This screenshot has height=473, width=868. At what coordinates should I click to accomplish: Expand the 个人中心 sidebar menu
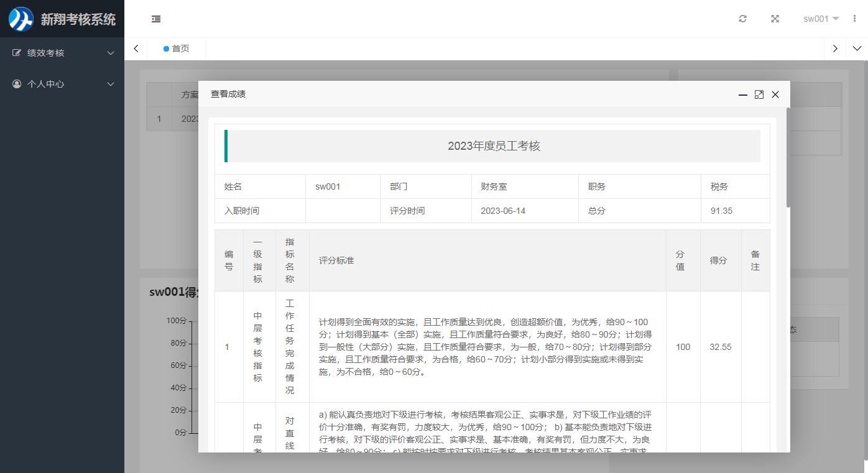62,84
